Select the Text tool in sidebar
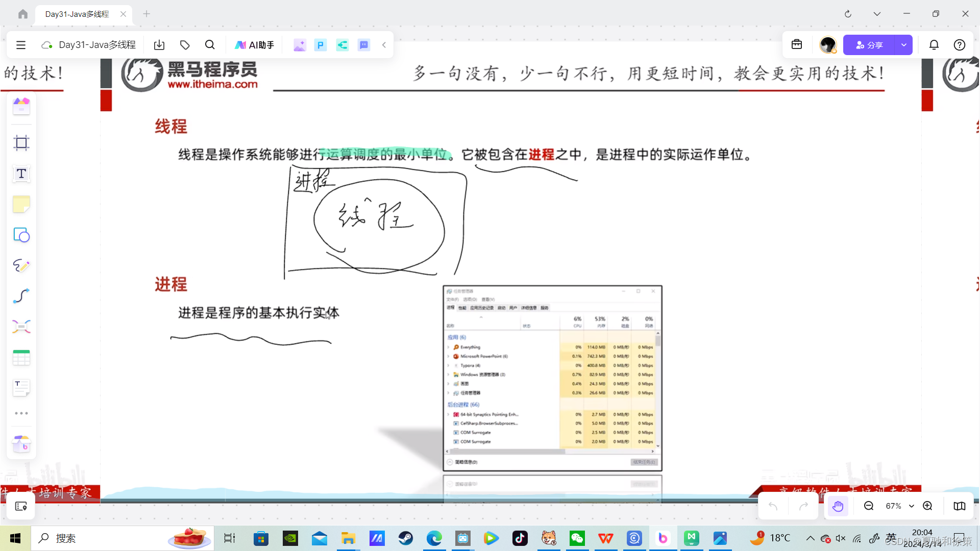The image size is (980, 551). [x=21, y=174]
